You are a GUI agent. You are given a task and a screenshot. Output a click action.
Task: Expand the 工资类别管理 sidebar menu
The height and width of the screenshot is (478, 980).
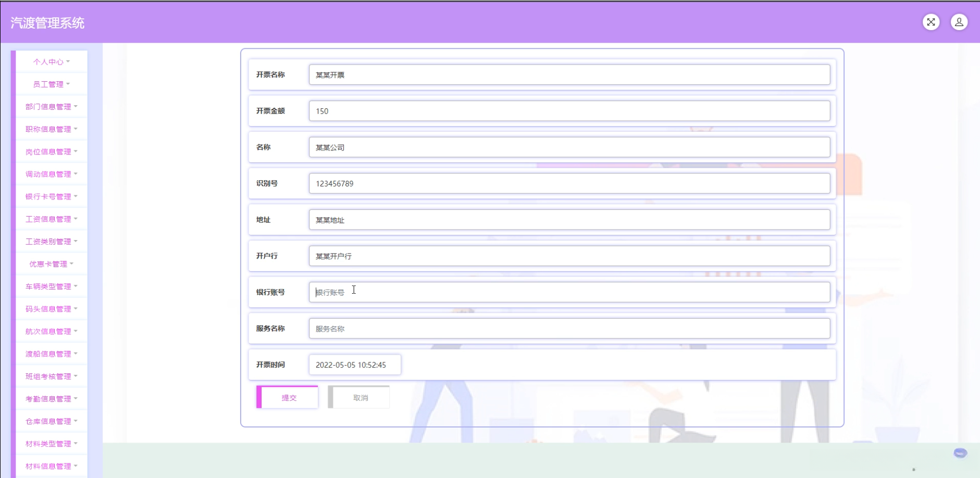tap(52, 241)
